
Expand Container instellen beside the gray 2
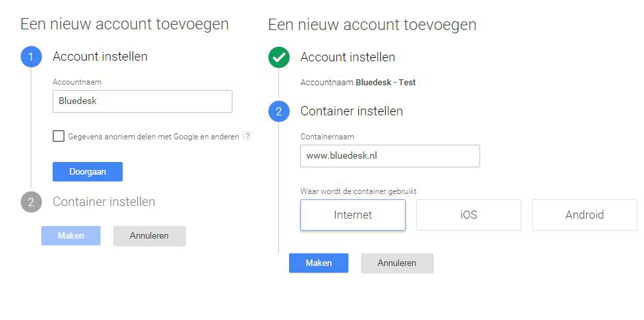(x=104, y=201)
